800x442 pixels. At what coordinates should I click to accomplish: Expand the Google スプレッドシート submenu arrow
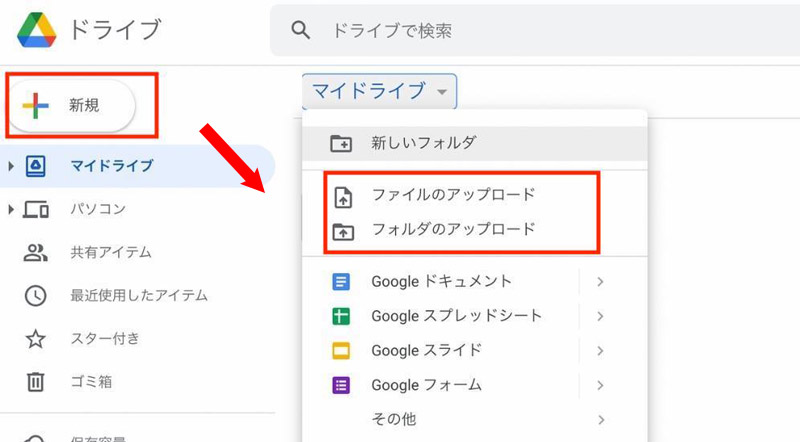pyautogui.click(x=601, y=316)
